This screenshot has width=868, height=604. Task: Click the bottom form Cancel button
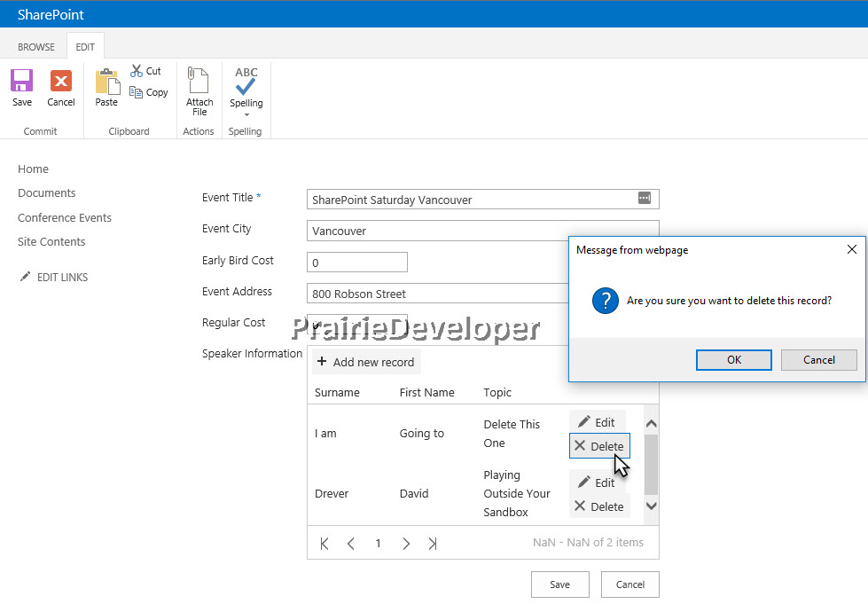[x=630, y=584]
